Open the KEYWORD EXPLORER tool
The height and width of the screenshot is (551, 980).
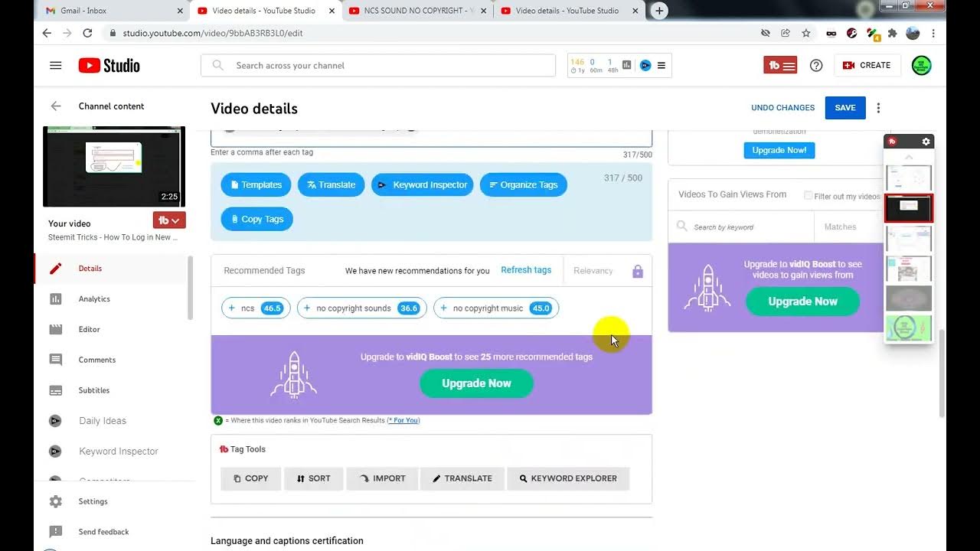coord(568,478)
